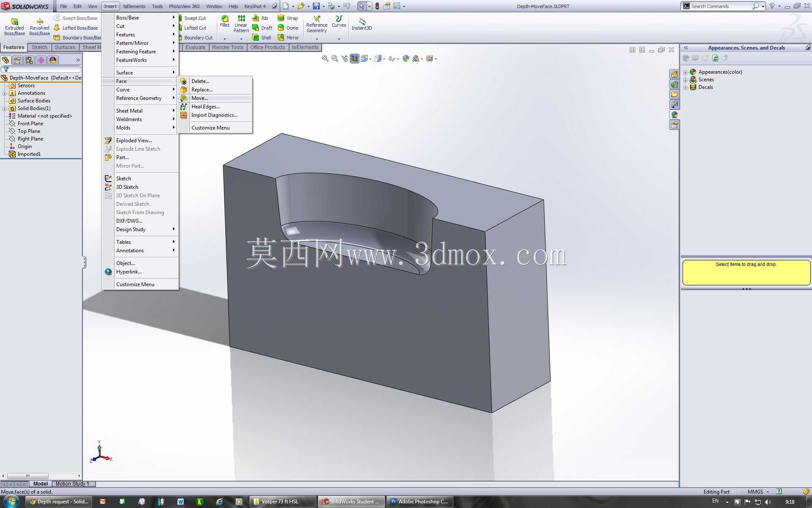The width and height of the screenshot is (812, 508).
Task: Click the New document icon
Action: (x=286, y=6)
